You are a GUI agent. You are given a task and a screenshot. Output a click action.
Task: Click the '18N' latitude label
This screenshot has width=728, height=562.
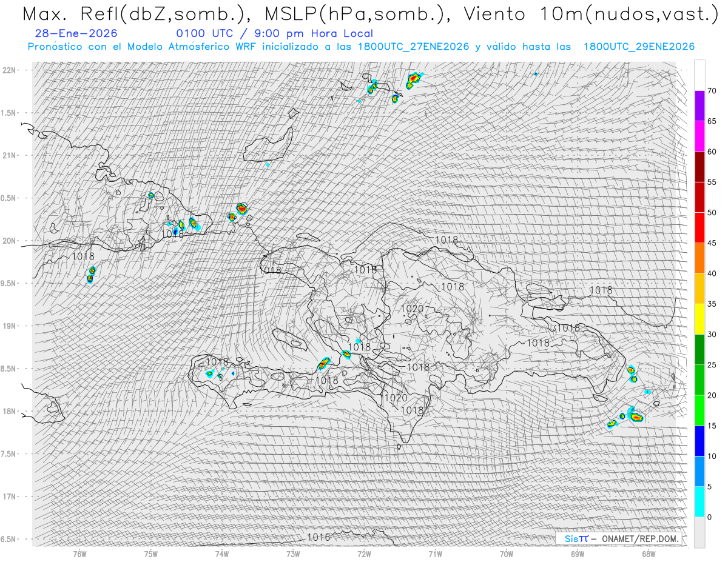click(9, 412)
